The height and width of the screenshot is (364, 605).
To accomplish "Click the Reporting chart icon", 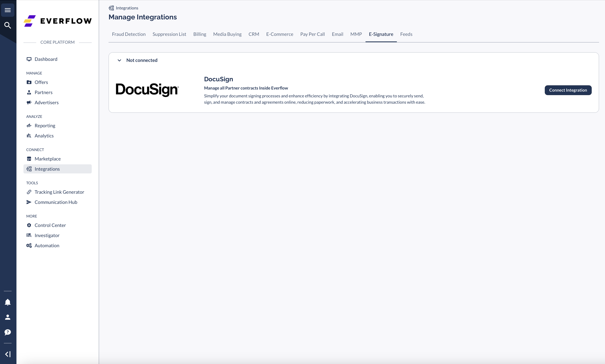I will (x=29, y=126).
